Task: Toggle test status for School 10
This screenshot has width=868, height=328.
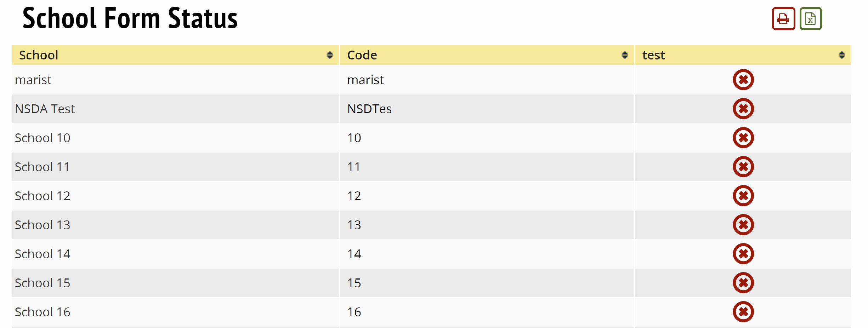Action: 743,138
